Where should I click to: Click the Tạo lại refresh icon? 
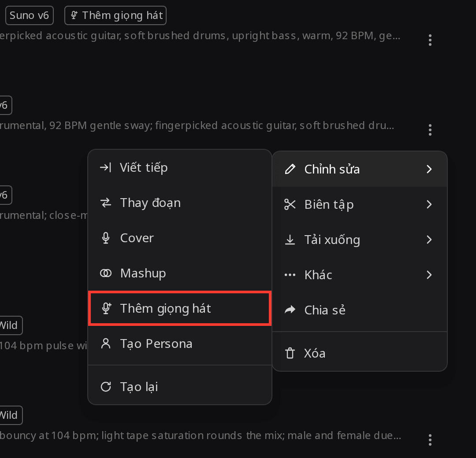click(x=106, y=387)
